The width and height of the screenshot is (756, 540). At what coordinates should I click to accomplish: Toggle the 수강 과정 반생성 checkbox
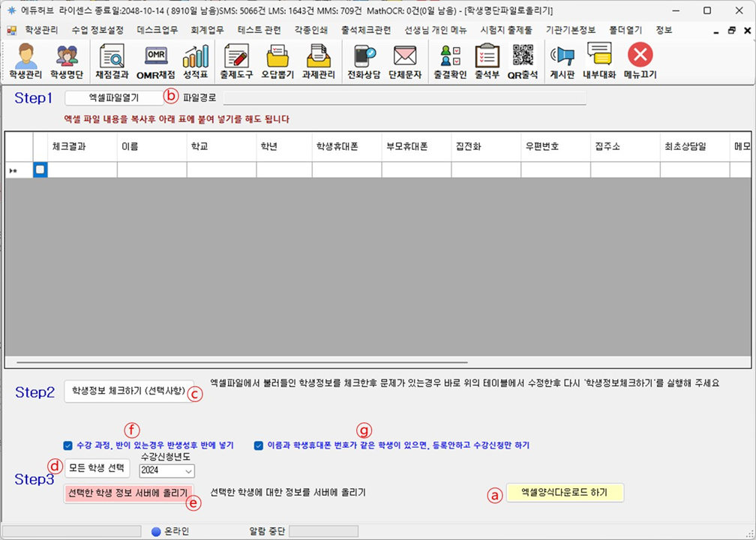[68, 445]
